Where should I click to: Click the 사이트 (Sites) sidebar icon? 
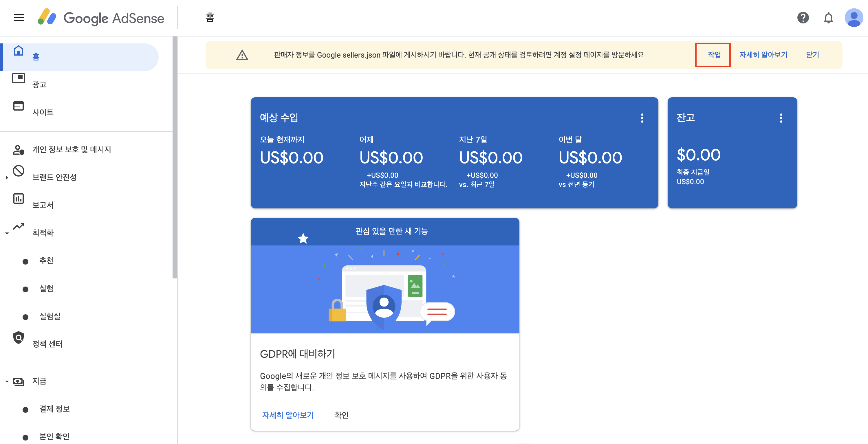[18, 106]
